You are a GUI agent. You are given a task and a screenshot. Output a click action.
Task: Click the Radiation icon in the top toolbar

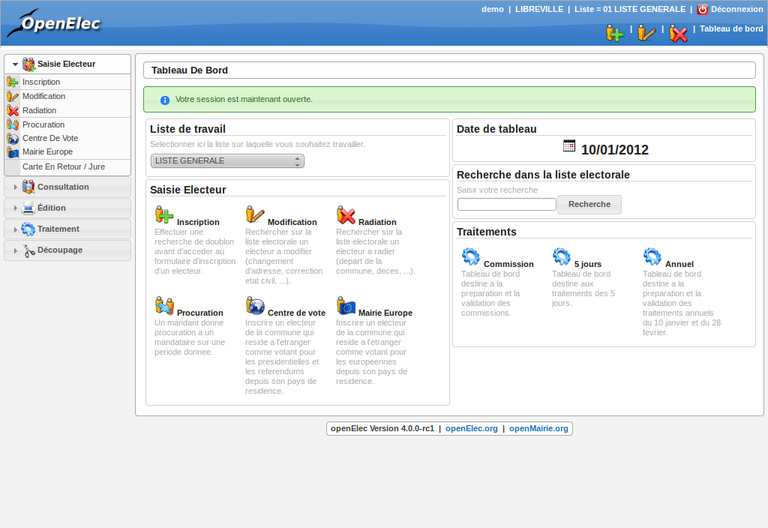pyautogui.click(x=678, y=33)
